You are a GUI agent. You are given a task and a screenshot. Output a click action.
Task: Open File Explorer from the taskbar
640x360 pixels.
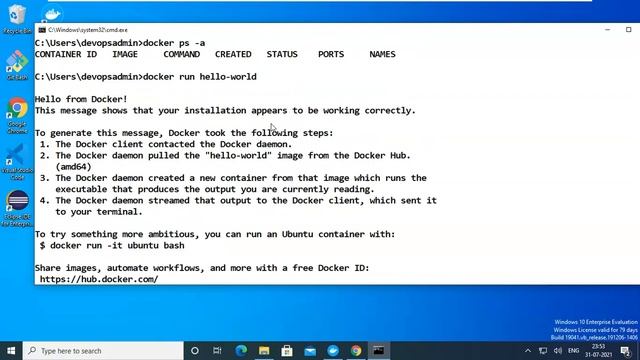[x=264, y=351]
